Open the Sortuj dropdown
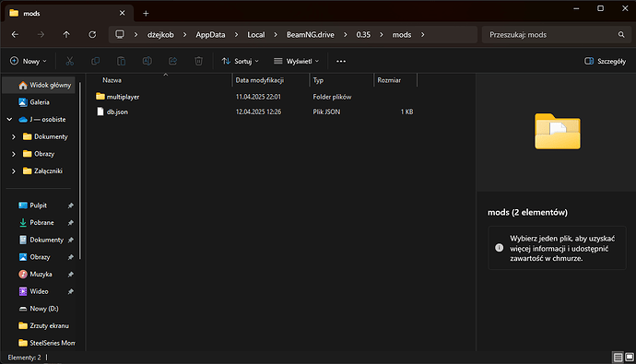 pos(240,61)
